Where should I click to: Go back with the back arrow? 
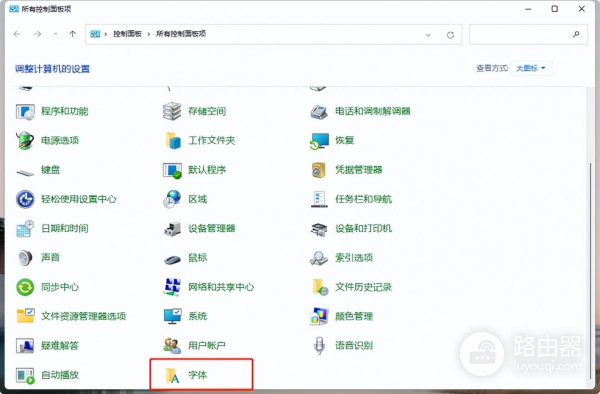pyautogui.click(x=17, y=34)
